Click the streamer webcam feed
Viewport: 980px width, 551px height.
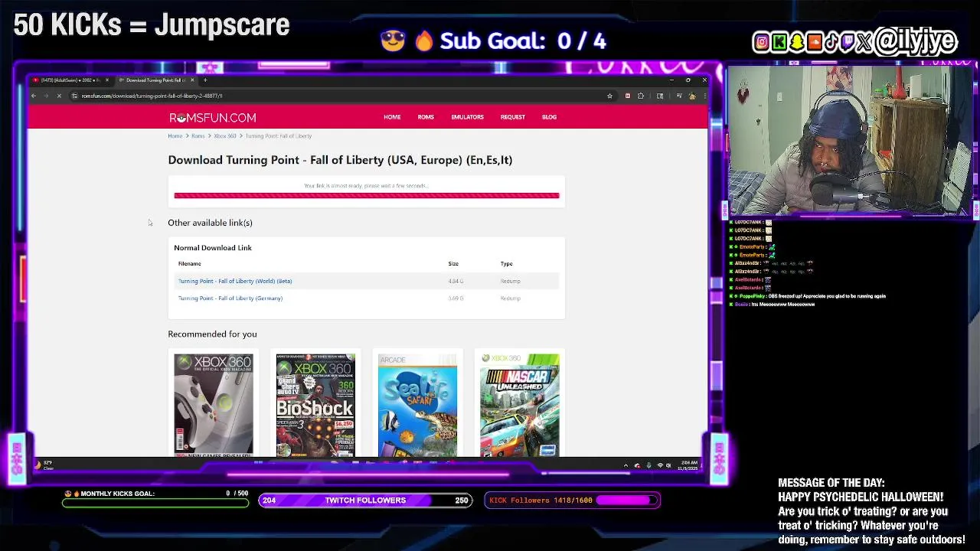click(x=849, y=142)
